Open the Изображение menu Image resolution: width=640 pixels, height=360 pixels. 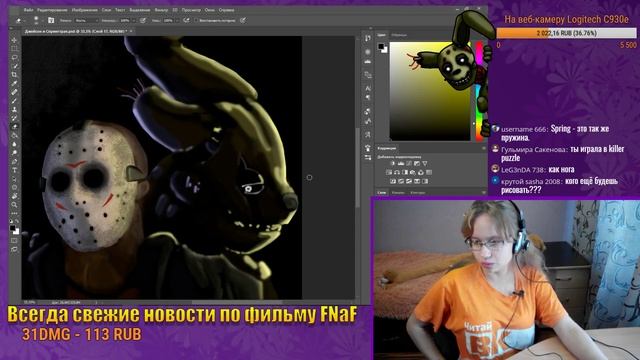(84, 10)
